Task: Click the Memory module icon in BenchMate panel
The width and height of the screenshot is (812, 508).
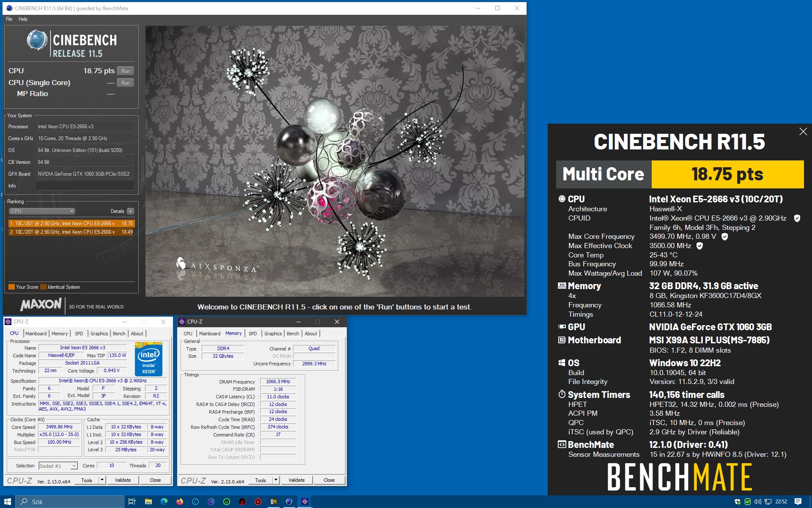Action: tap(562, 286)
